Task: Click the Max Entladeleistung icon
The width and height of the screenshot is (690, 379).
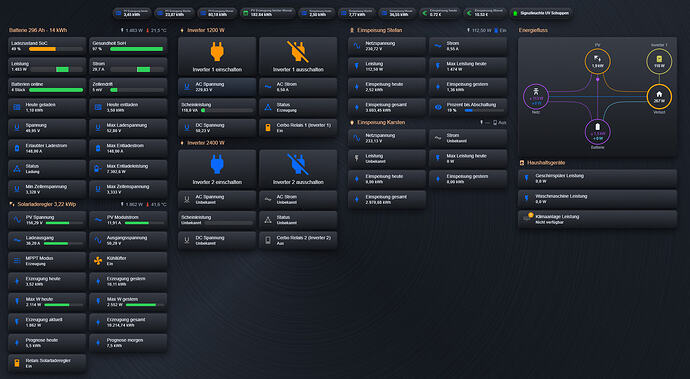Action: pyautogui.click(x=98, y=168)
